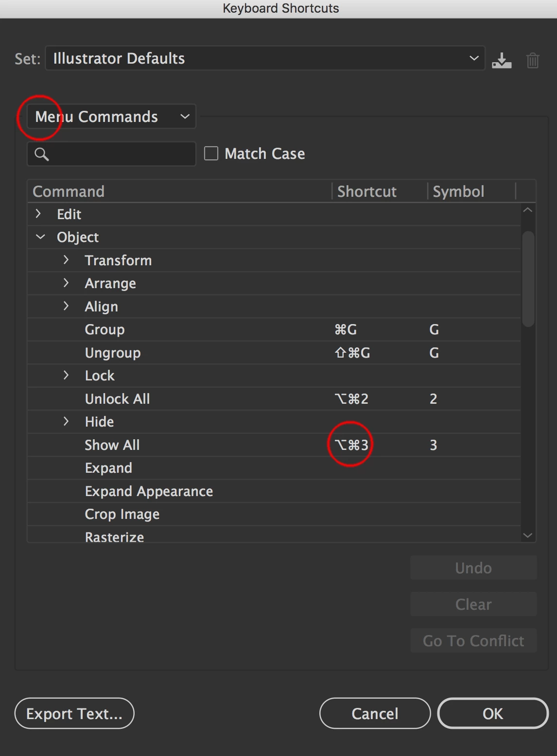The image size is (557, 756).
Task: Click the symbol cell G for Ungroup
Action: coord(434,353)
